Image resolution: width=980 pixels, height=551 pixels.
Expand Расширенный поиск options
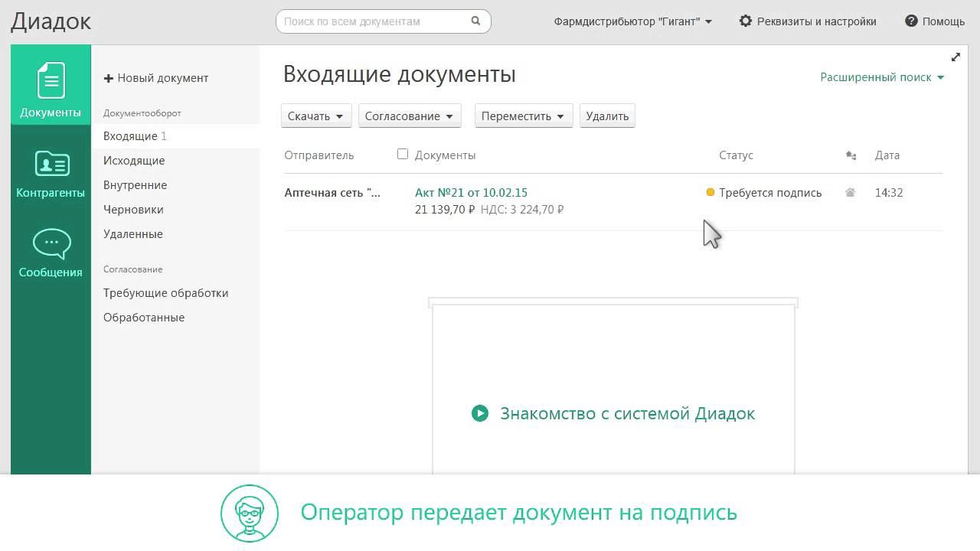(882, 77)
